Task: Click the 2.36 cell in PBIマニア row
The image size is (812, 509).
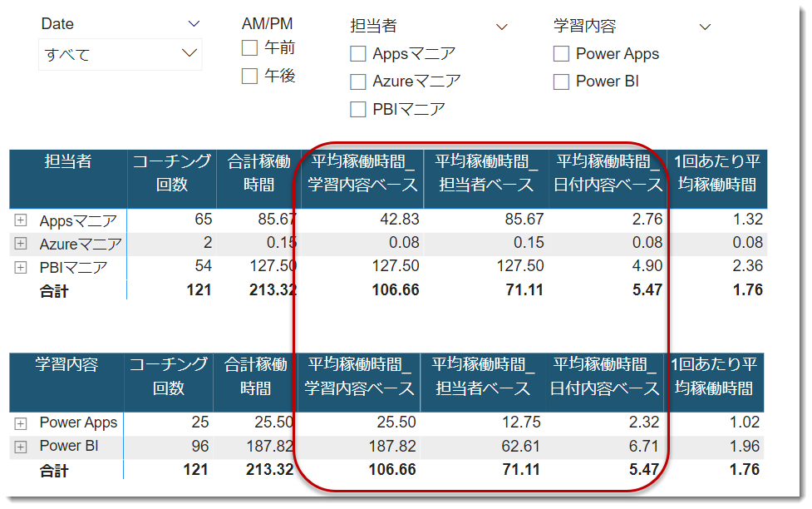Action: tap(748, 266)
